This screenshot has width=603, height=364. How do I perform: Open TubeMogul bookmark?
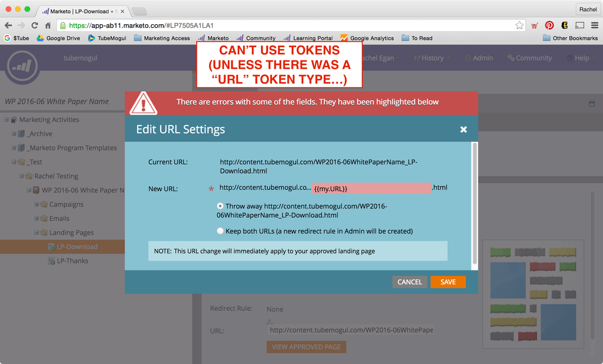107,38
